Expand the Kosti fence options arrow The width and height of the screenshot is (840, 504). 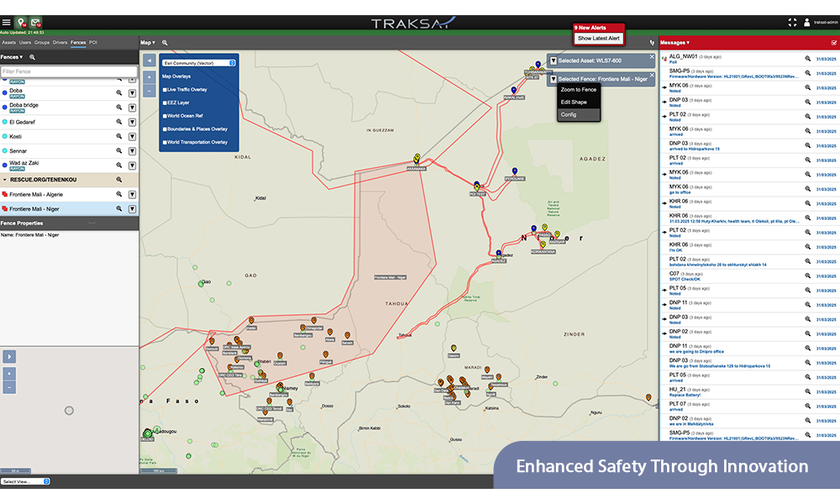tap(132, 136)
